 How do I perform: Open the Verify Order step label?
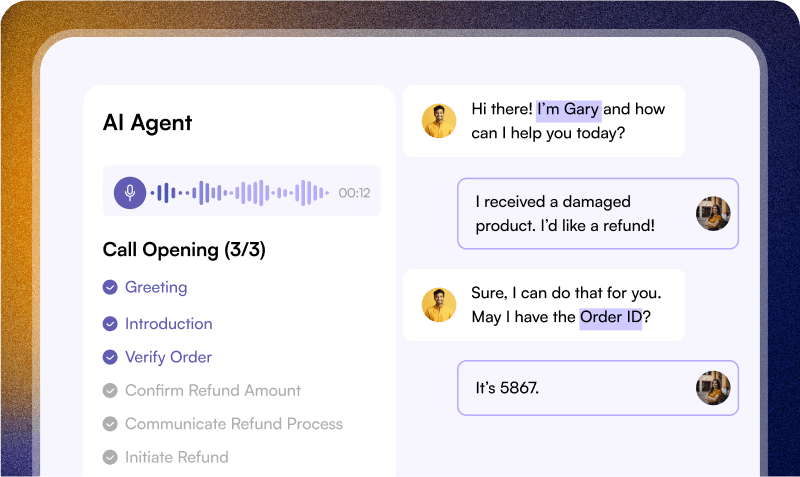(x=168, y=357)
